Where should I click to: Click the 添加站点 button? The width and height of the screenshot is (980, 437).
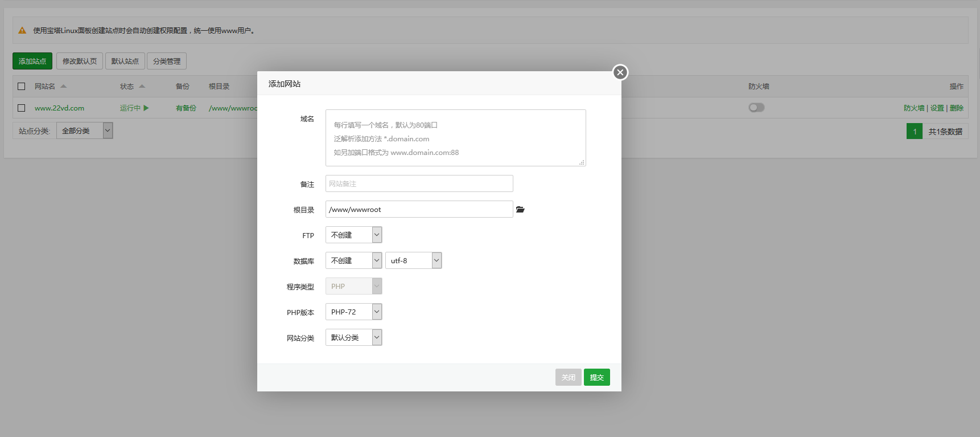32,61
